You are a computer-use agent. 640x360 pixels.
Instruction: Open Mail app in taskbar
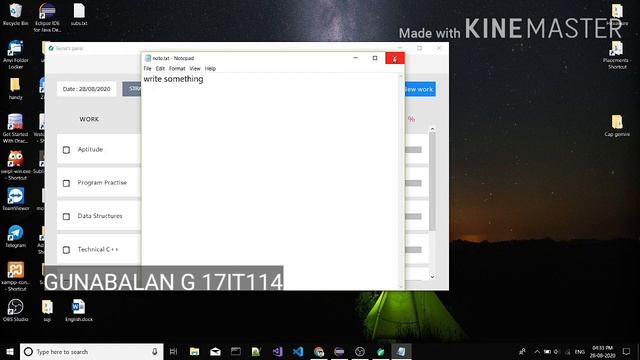click(x=215, y=351)
